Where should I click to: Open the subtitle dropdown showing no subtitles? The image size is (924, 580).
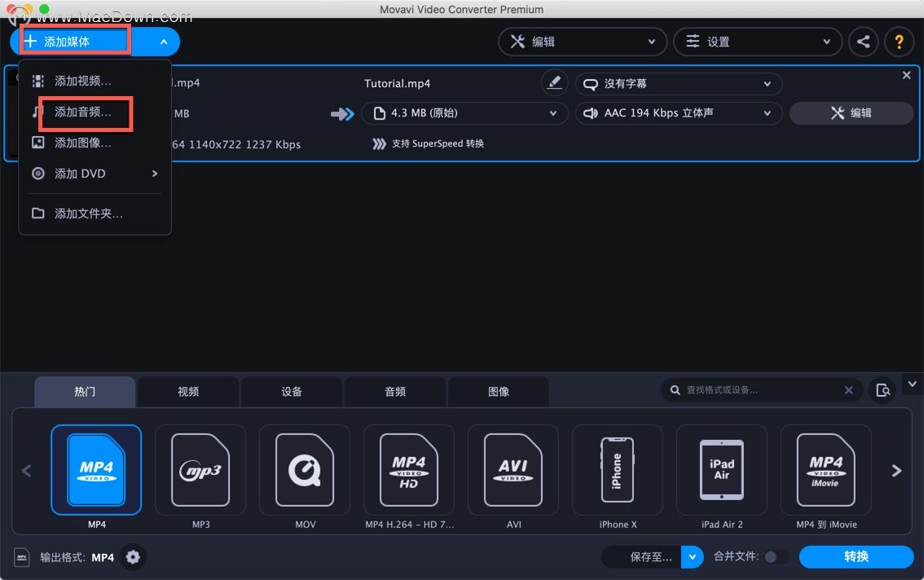tap(679, 84)
